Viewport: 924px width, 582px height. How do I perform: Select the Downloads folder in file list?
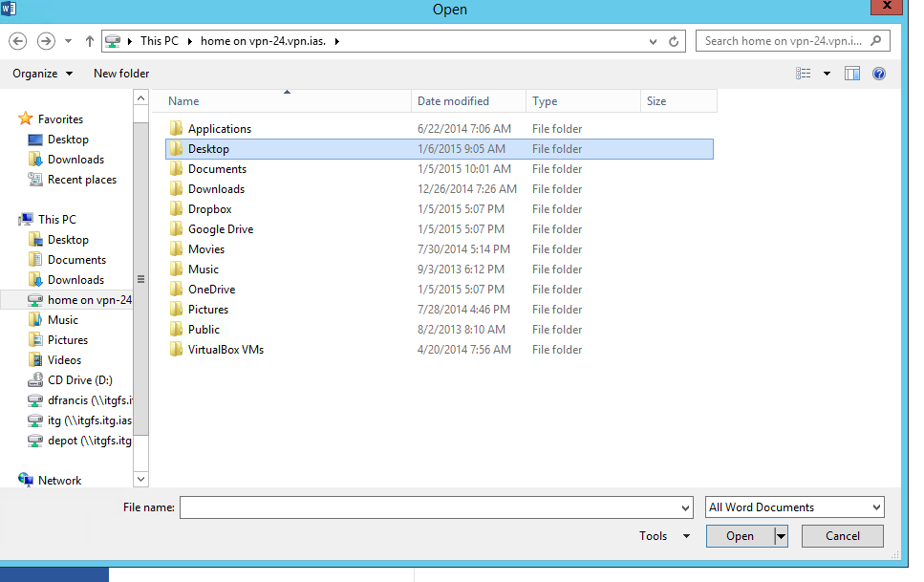pos(440,189)
